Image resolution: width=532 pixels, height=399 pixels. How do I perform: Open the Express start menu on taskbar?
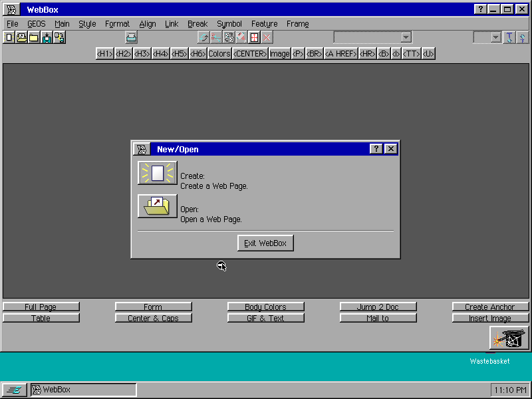pyautogui.click(x=14, y=390)
